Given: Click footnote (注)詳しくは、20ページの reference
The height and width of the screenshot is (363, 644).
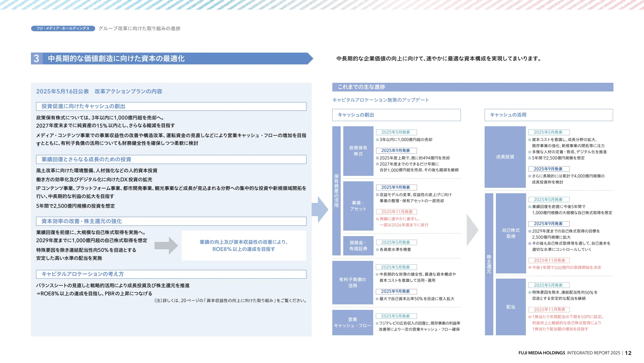Looking at the screenshot, I should pos(231,301).
